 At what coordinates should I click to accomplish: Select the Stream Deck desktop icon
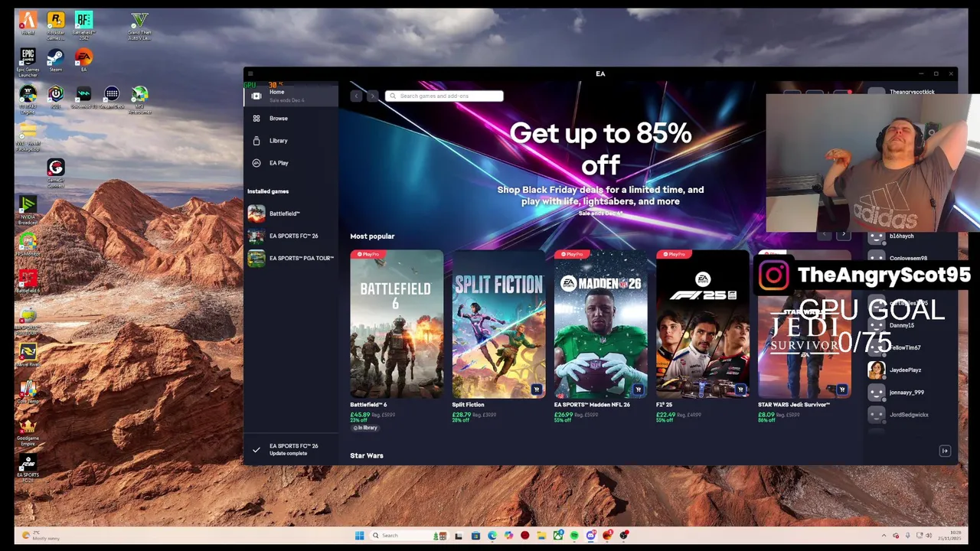click(x=112, y=96)
